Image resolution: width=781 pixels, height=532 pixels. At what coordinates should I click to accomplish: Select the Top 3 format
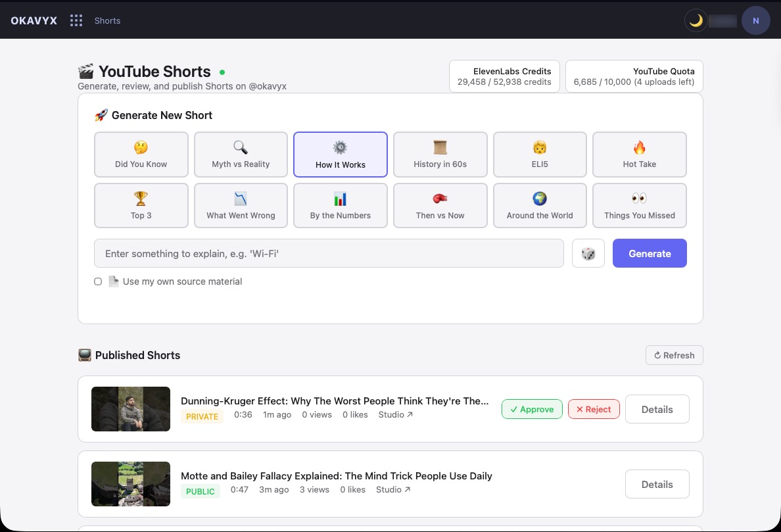click(x=141, y=205)
